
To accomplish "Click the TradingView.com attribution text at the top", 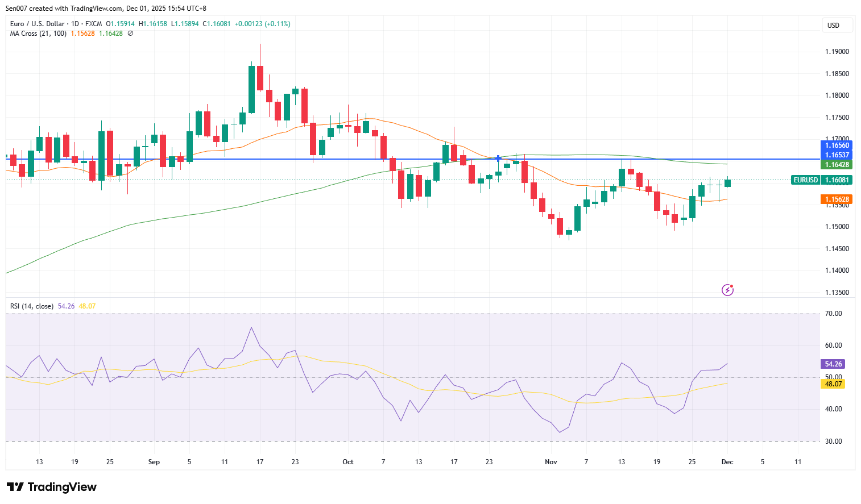I will [x=96, y=8].
